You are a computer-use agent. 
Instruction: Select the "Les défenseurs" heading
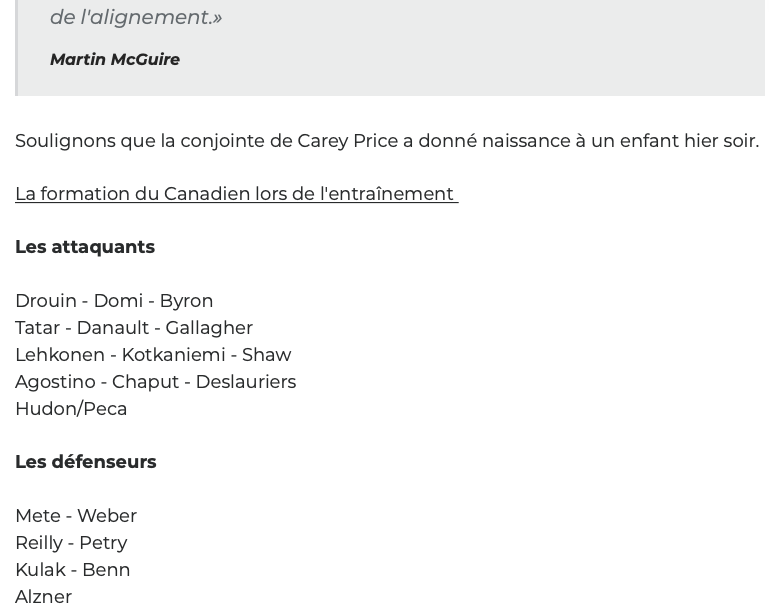[86, 461]
